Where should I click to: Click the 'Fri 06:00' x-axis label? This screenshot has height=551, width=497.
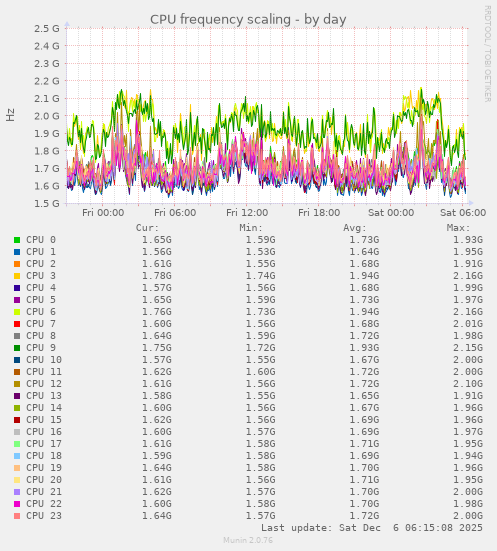(x=175, y=213)
